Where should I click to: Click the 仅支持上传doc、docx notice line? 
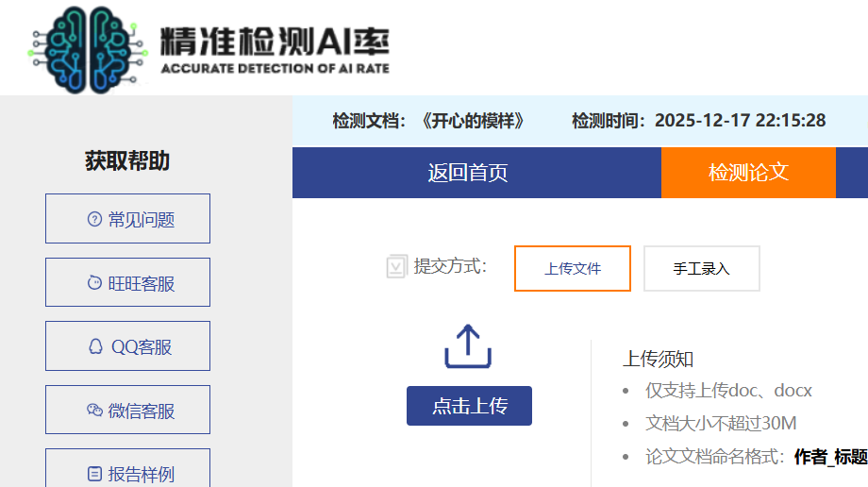[x=728, y=391]
